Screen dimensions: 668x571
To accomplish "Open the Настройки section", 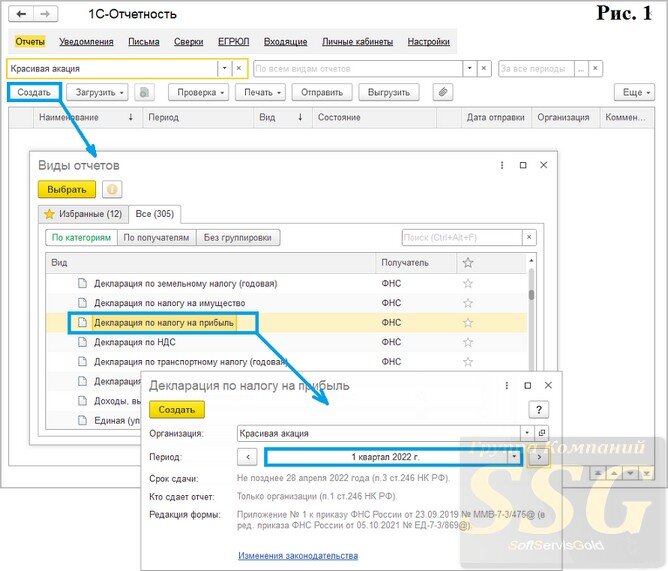I will coord(429,41).
